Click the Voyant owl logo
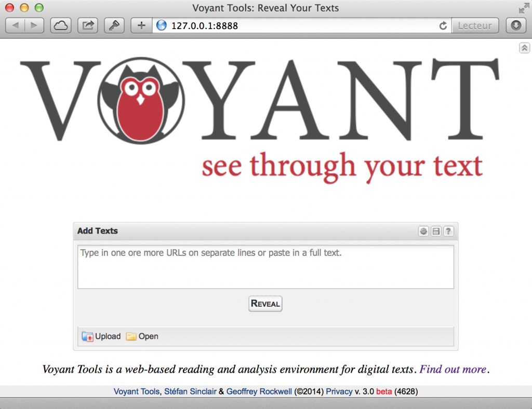 coord(141,100)
